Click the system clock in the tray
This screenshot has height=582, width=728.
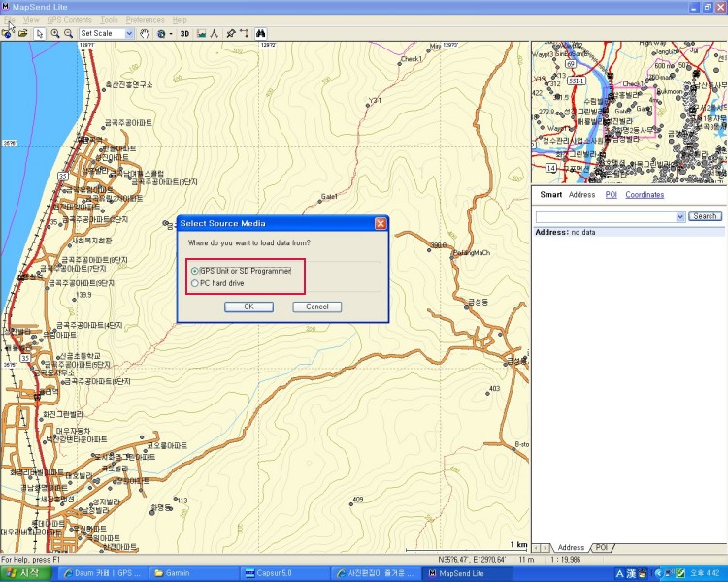706,573
